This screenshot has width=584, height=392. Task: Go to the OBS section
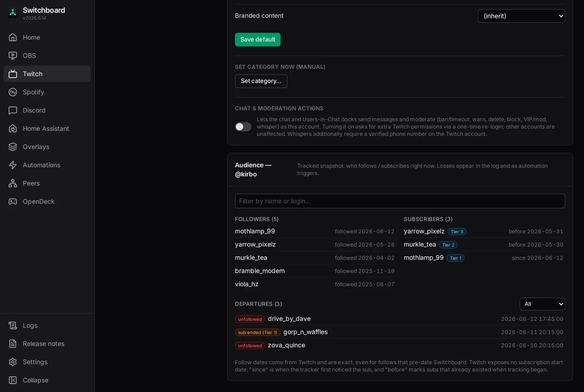tap(47, 55)
